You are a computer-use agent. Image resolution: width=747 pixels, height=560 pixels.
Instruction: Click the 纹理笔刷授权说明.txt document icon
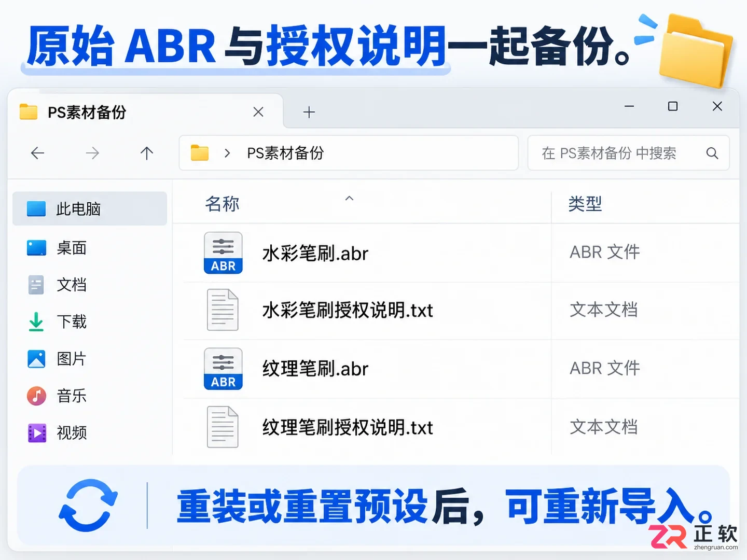click(223, 427)
